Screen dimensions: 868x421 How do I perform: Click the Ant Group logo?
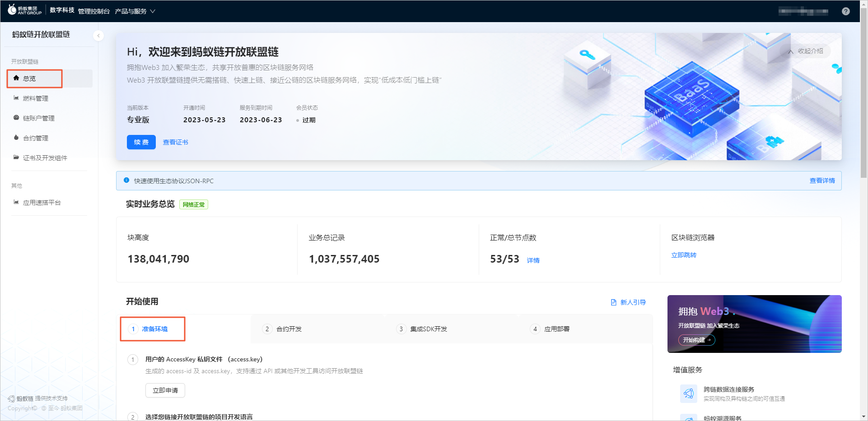[25, 10]
